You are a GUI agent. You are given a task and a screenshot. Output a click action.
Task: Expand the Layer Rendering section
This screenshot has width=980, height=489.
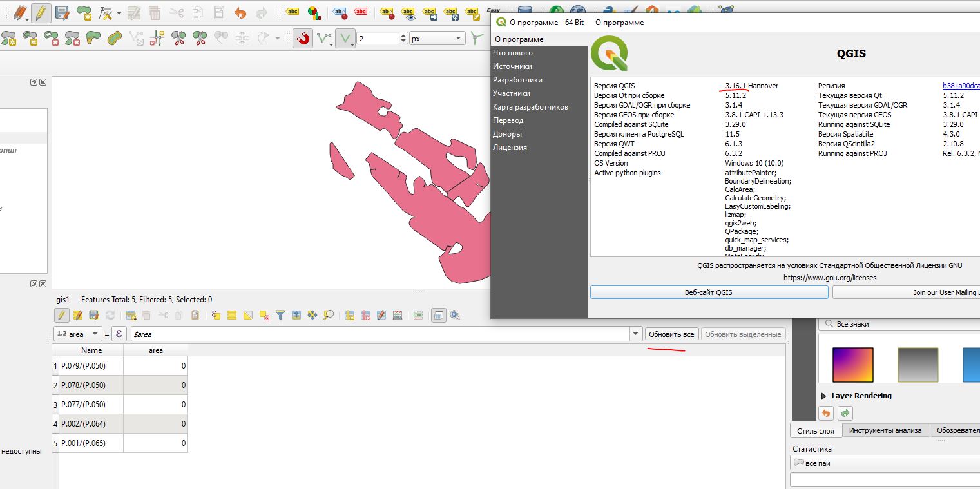click(x=823, y=396)
